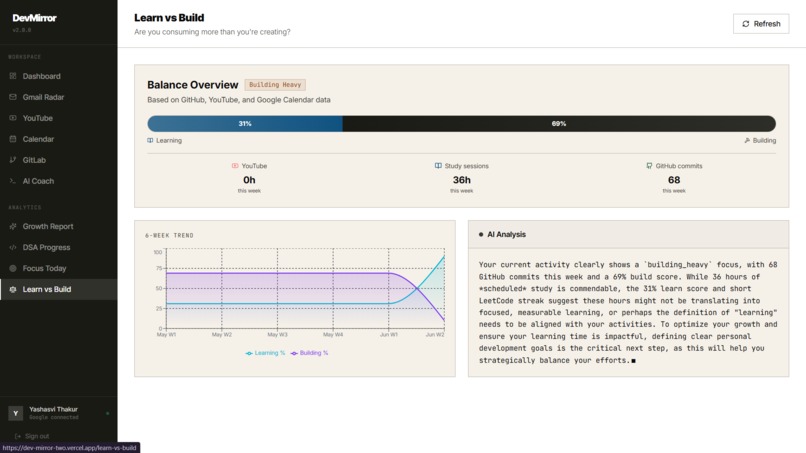Click the Calendar icon in sidebar
This screenshot has height=453, width=806.
(13, 139)
